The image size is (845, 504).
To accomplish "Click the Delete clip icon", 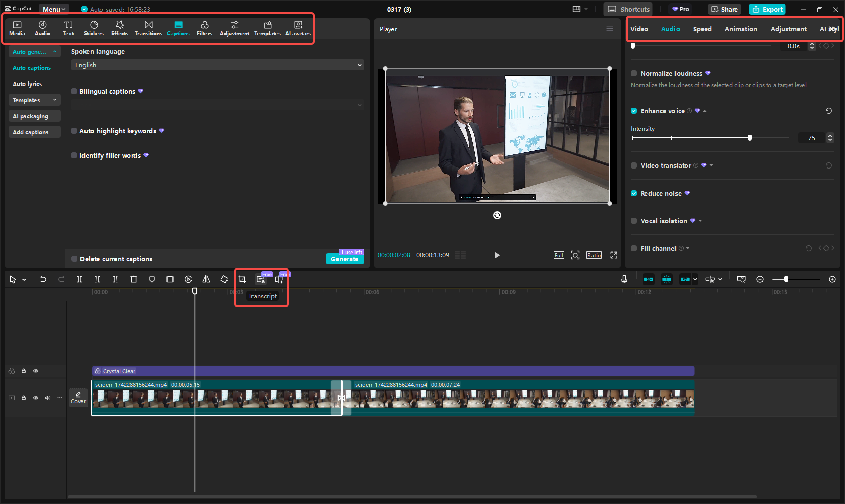I will click(134, 279).
